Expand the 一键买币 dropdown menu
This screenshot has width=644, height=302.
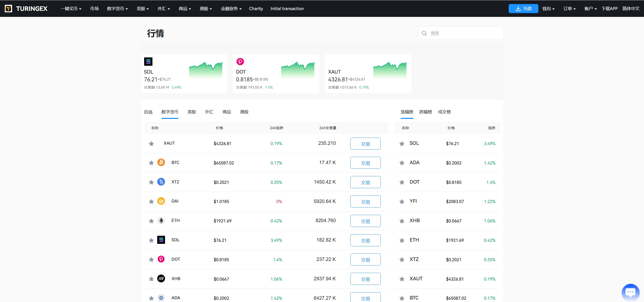coord(71,9)
